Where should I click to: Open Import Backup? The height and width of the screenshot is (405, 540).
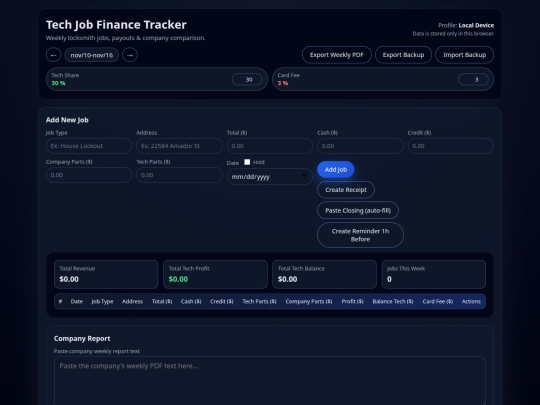pyautogui.click(x=465, y=55)
